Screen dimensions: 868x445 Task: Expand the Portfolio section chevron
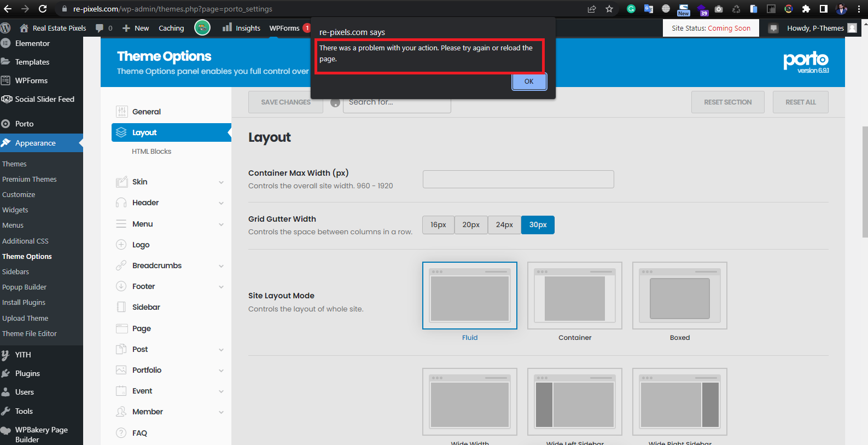[222, 371]
